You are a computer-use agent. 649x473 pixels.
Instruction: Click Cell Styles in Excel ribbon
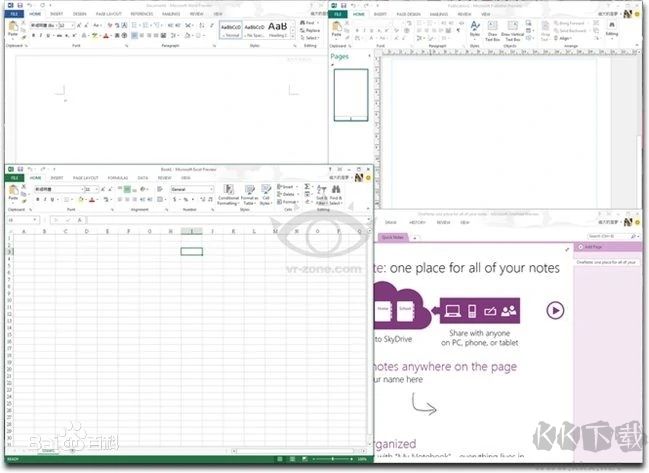(x=266, y=195)
